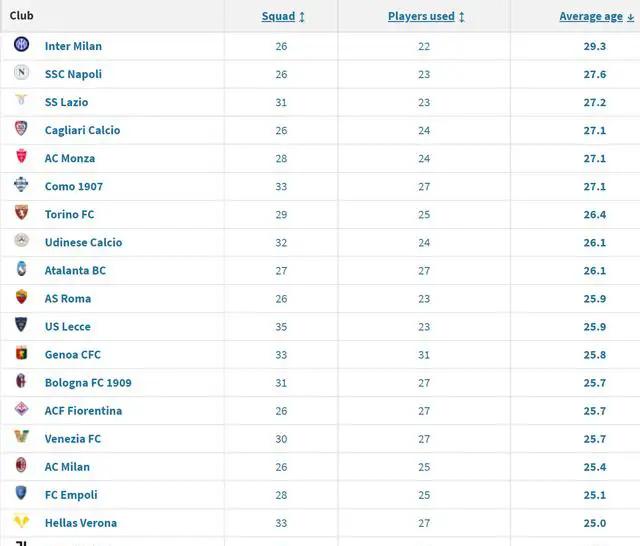Open the SS Lazio club link

point(67,102)
